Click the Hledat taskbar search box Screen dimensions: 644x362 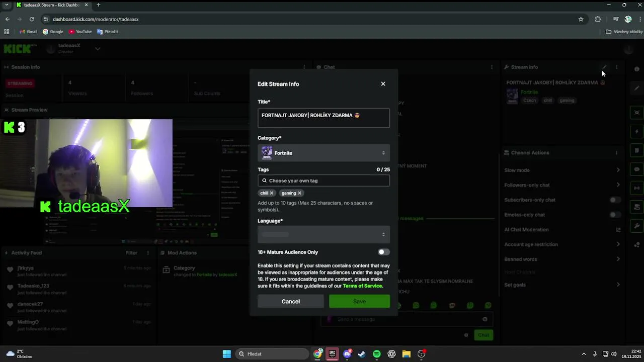pos(272,354)
